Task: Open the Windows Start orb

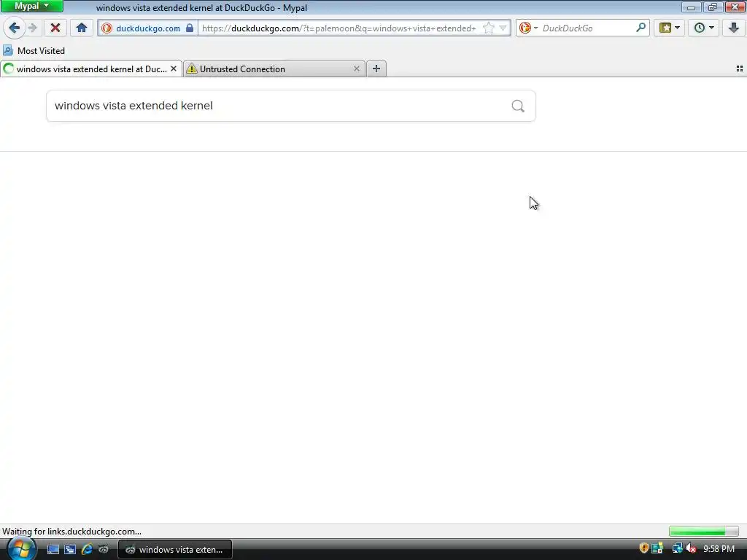Action: point(21,549)
